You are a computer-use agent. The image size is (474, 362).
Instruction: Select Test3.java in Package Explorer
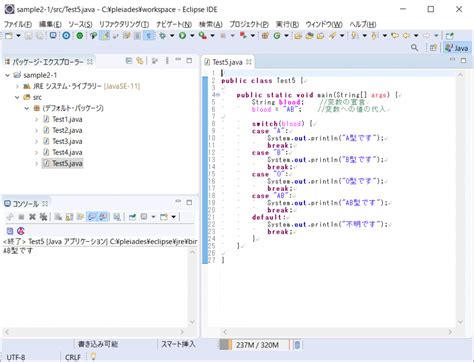click(63, 141)
